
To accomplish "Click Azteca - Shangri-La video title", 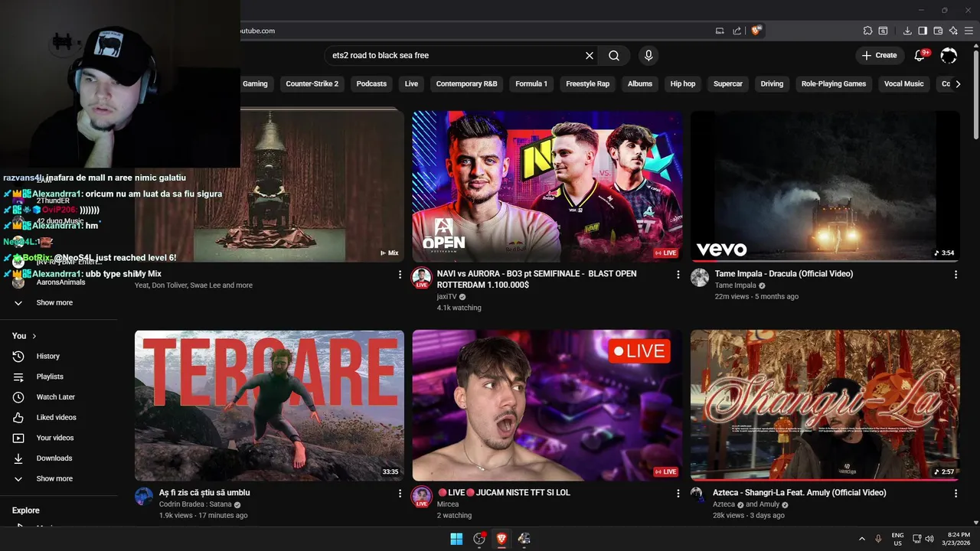I will pyautogui.click(x=799, y=493).
